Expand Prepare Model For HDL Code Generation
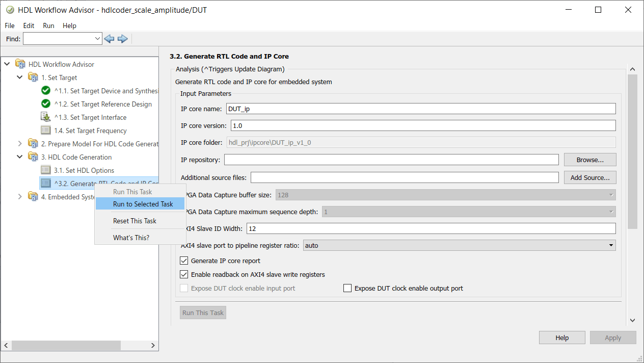The image size is (644, 363). (x=20, y=144)
